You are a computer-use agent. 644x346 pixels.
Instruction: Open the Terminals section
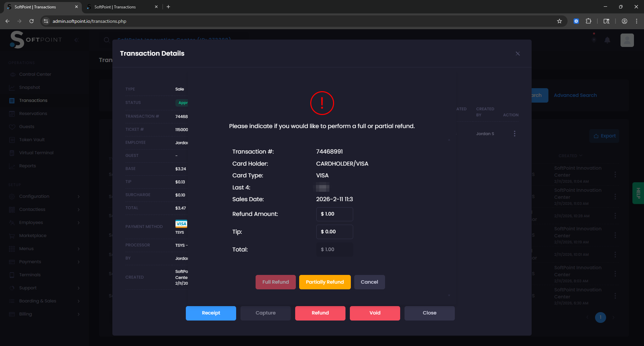click(x=30, y=275)
